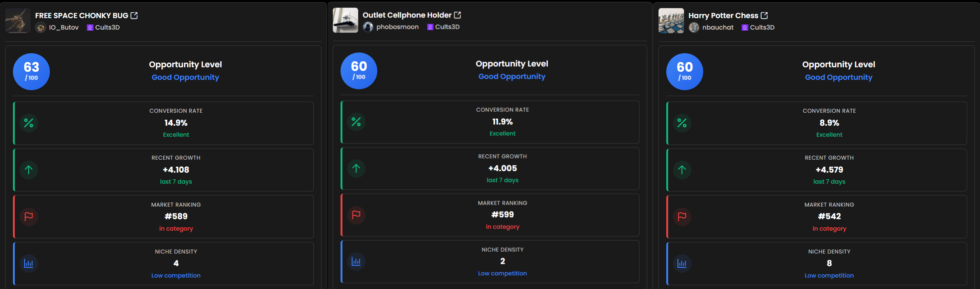Open the IO_Butov author profile
This screenshot has height=289, width=980.
tap(64, 27)
